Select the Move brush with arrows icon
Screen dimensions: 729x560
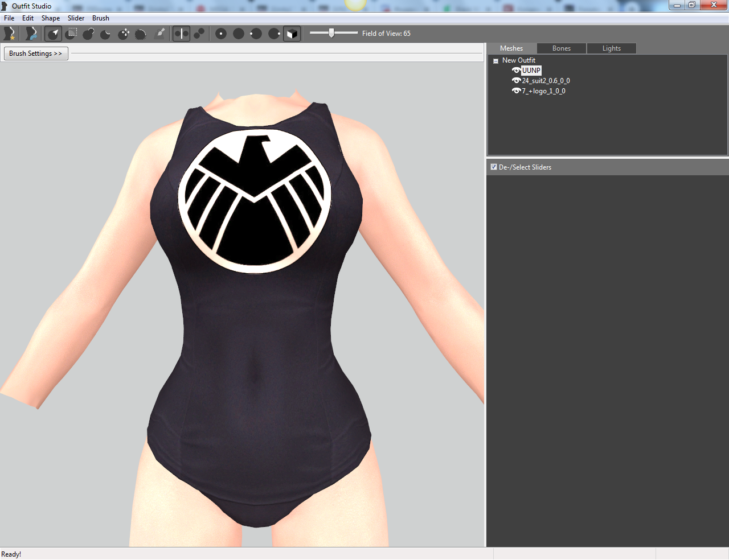(124, 34)
